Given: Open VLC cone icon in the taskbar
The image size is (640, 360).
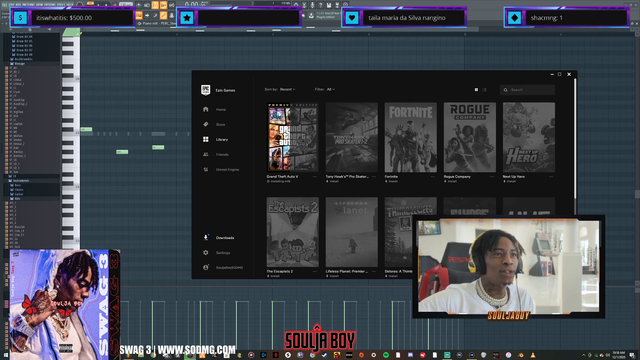Looking at the screenshot, I should click(x=533, y=355).
